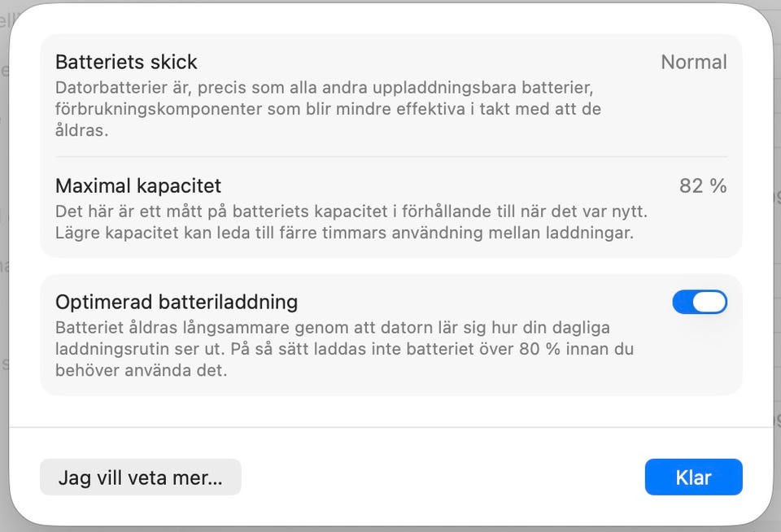The height and width of the screenshot is (532, 781).
Task: Select the "82 %" capacity value
Action: pos(702,186)
